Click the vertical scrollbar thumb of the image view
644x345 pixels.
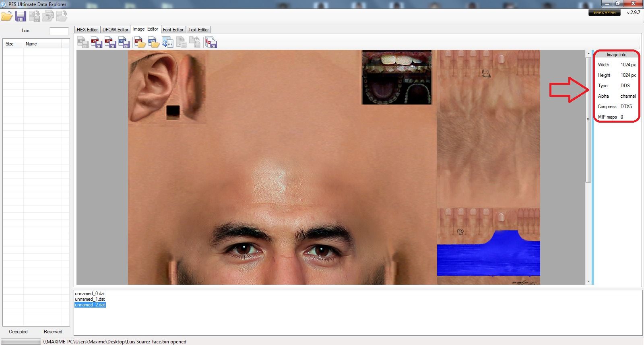point(588,120)
